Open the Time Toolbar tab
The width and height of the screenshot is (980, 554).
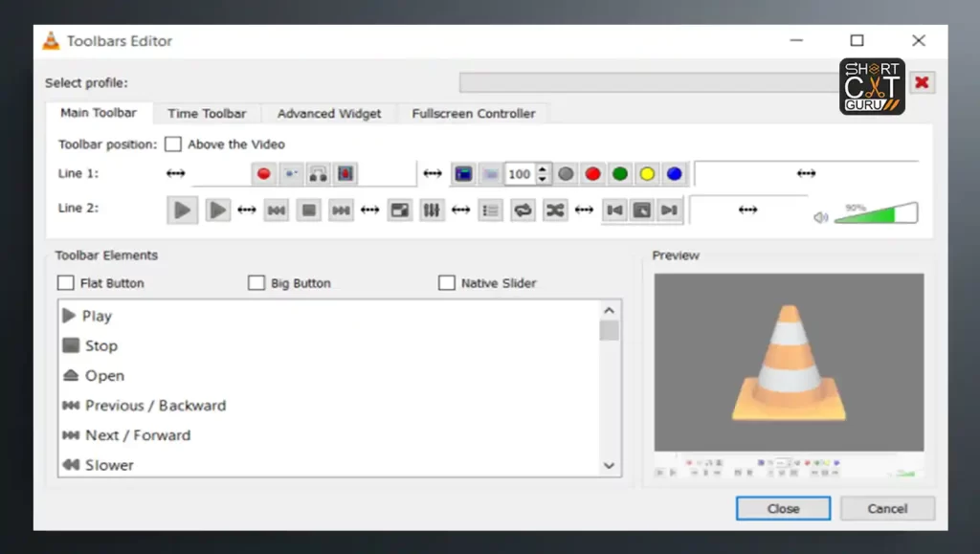(207, 114)
